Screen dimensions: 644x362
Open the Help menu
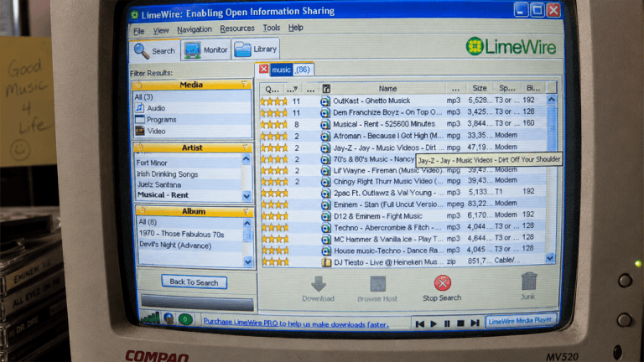tap(295, 28)
